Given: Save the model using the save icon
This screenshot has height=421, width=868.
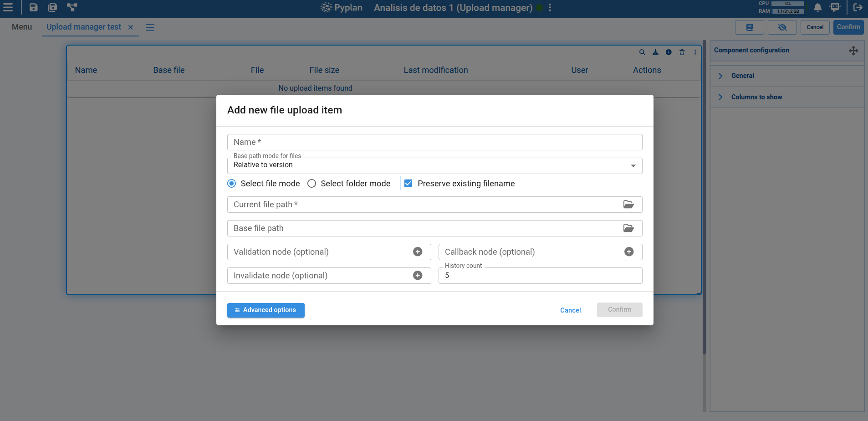Looking at the screenshot, I should 33,7.
